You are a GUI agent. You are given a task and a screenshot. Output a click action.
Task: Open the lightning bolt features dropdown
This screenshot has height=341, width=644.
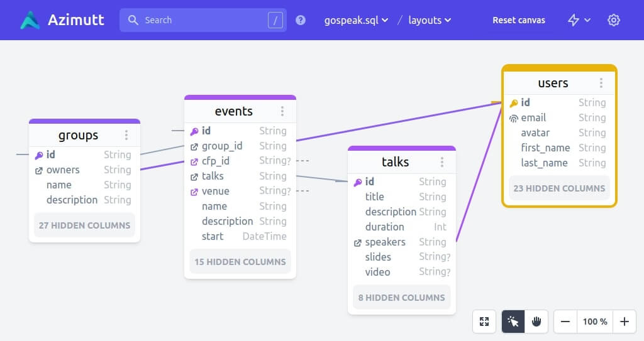579,20
